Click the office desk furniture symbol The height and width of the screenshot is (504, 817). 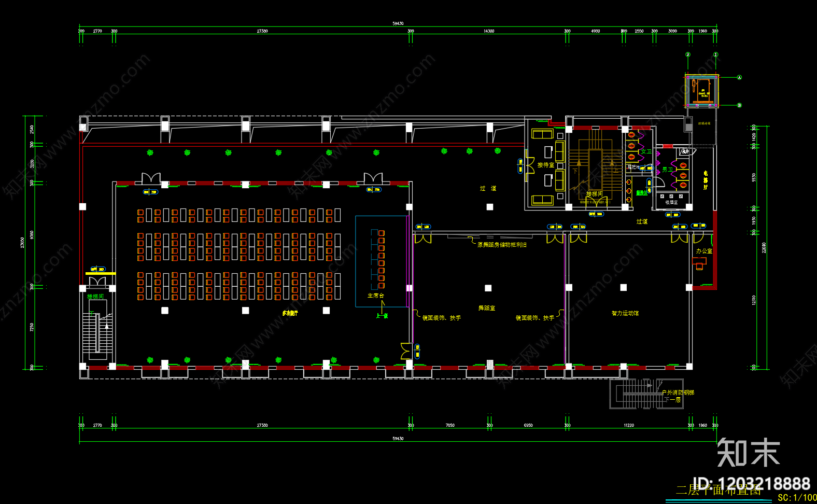[x=699, y=263]
